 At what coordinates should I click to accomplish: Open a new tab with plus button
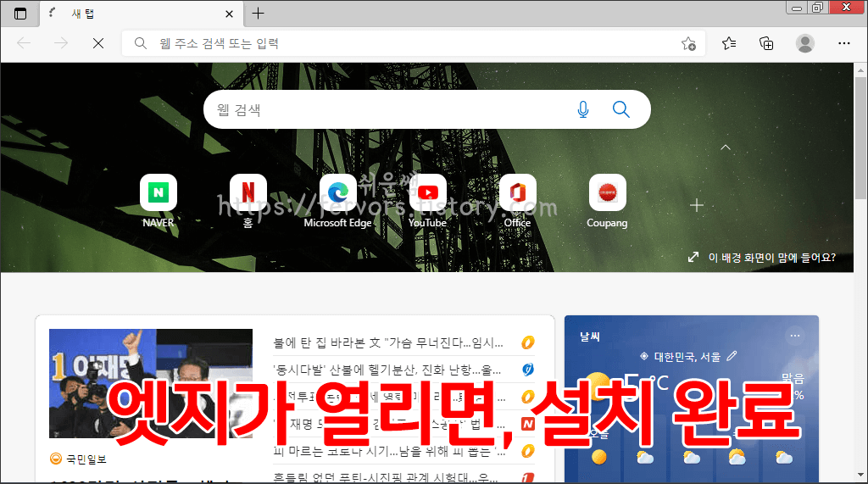[258, 14]
